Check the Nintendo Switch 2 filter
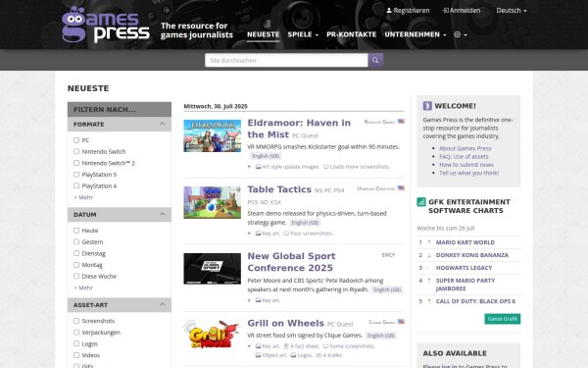The width and height of the screenshot is (588, 368). [x=76, y=163]
